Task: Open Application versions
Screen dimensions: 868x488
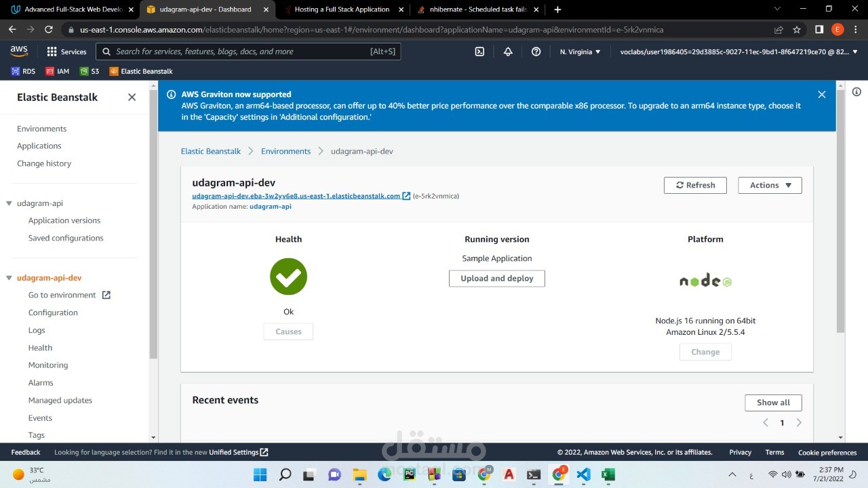Action: (x=64, y=220)
